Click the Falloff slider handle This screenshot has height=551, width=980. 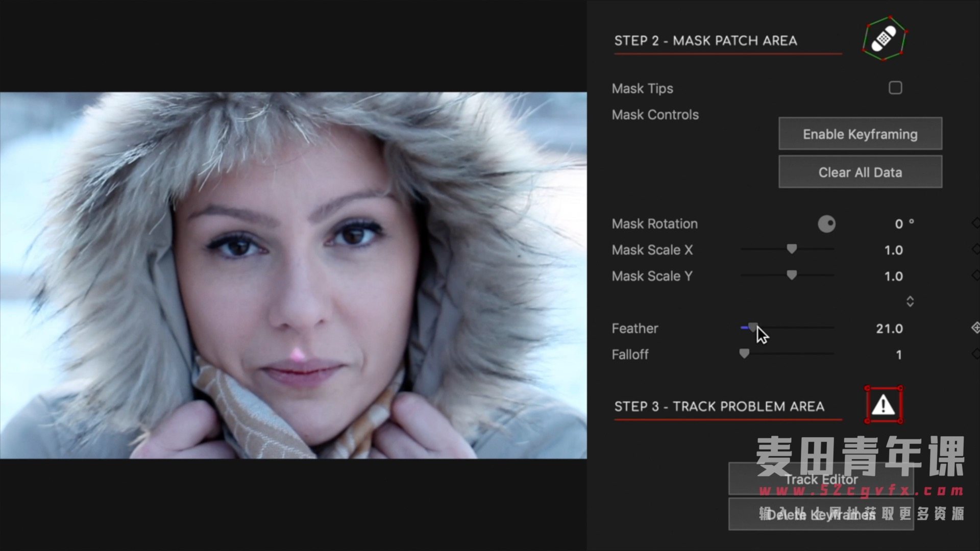click(x=744, y=353)
